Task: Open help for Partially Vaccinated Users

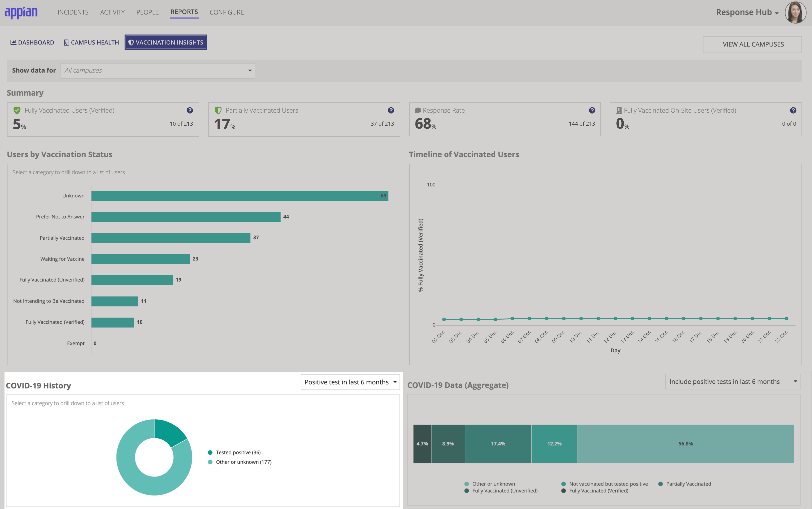Action: tap(391, 110)
